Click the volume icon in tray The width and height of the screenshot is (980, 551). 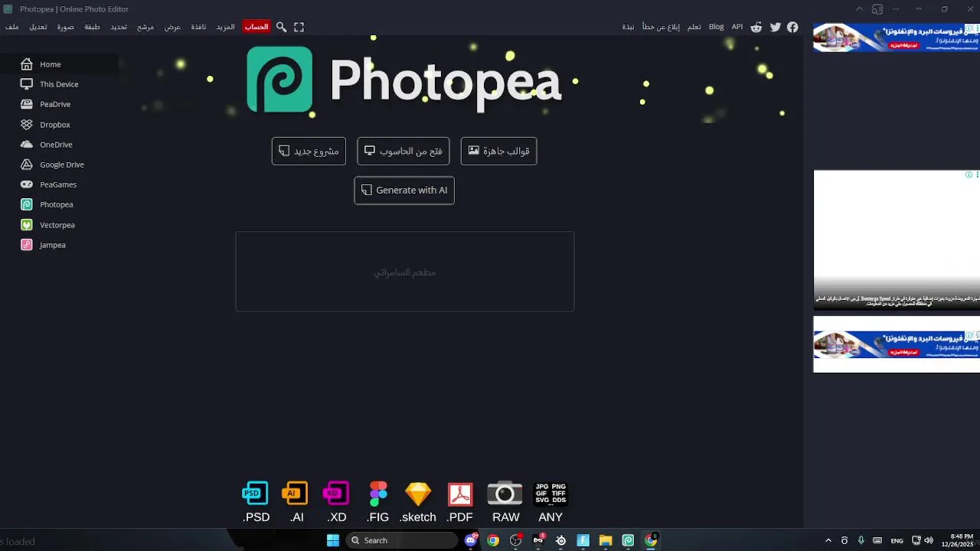(929, 540)
